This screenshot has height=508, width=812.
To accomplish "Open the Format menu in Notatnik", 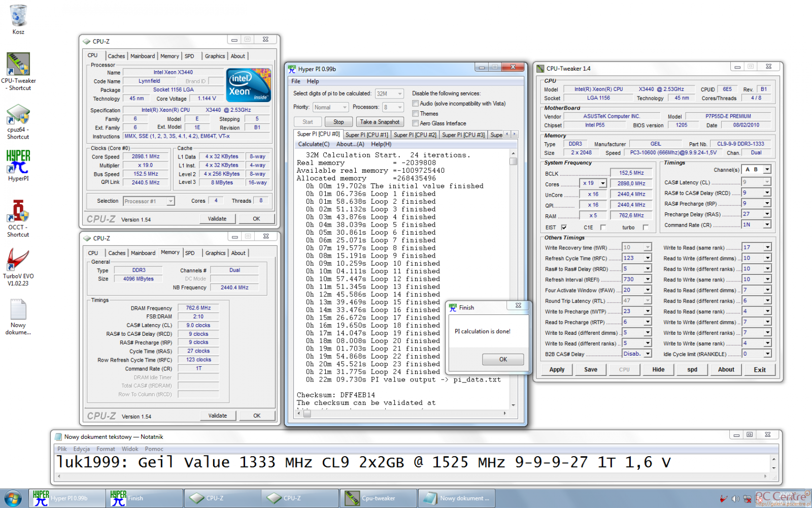I will point(106,449).
